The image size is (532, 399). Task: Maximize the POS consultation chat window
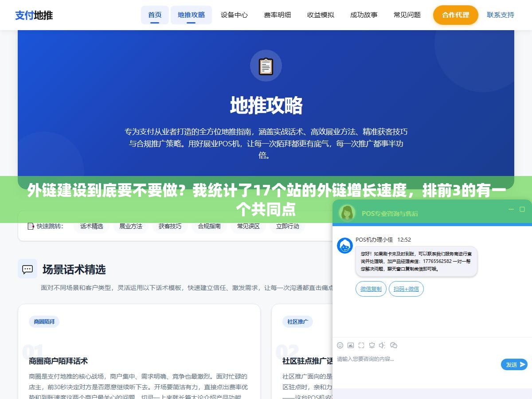[522, 209]
